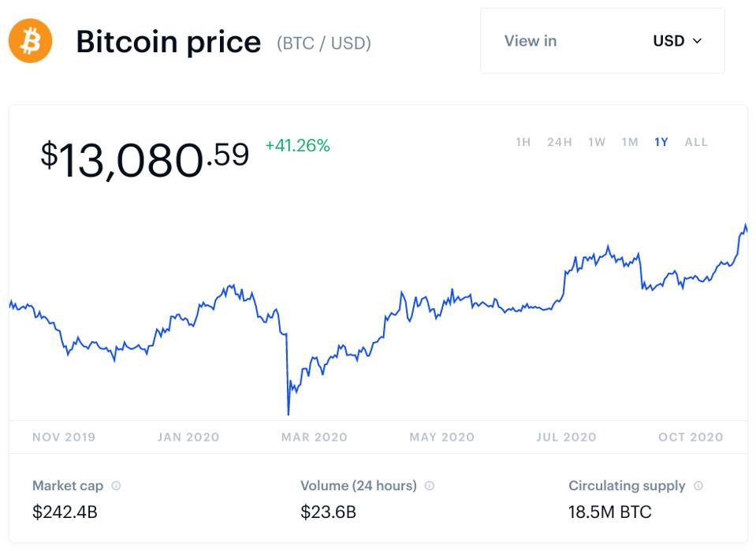The width and height of the screenshot is (756, 551).
Task: Click the Bitcoin logo icon
Action: pos(29,41)
